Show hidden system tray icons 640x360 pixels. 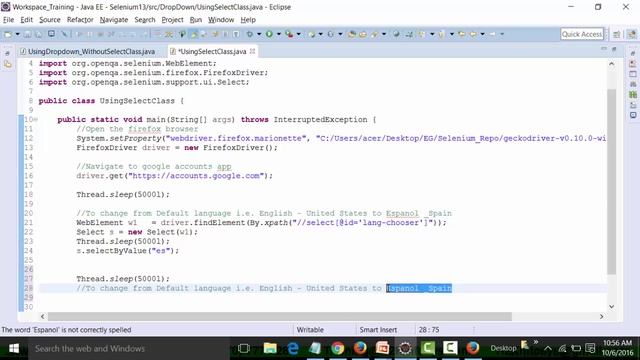[548, 349]
